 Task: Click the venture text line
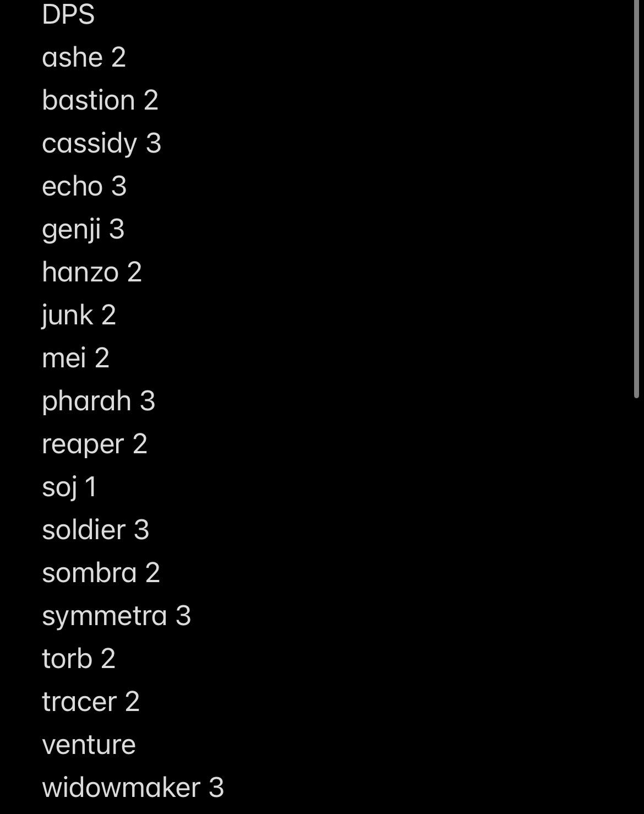point(89,745)
